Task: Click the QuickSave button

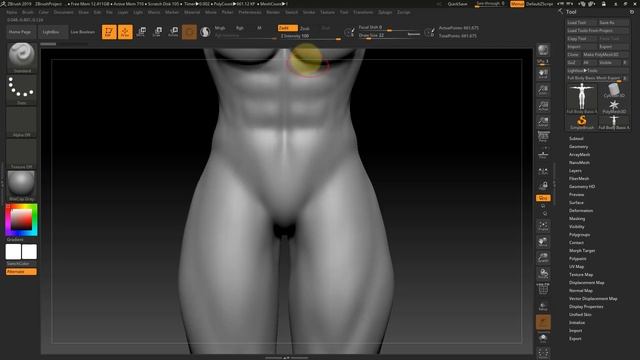Action: coord(457,4)
